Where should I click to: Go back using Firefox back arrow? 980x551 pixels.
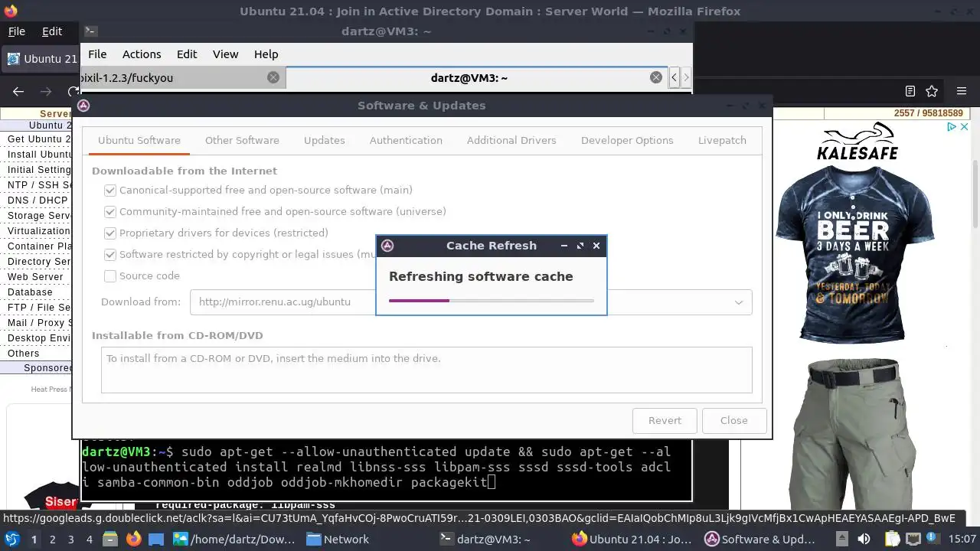coord(18,91)
